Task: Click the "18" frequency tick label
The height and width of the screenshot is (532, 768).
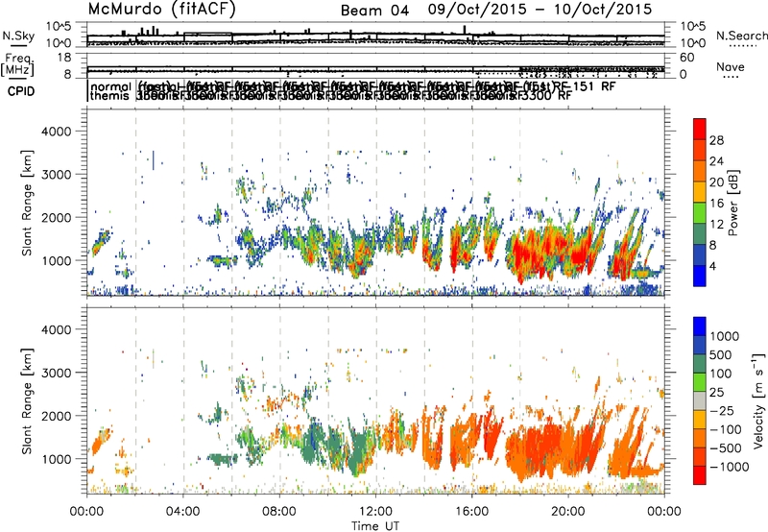Action: pyautogui.click(x=64, y=58)
